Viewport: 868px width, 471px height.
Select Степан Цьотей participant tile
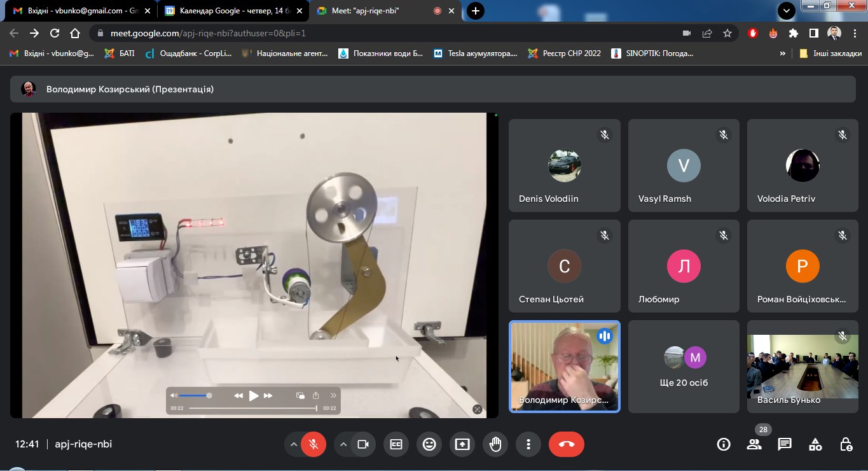click(x=565, y=266)
